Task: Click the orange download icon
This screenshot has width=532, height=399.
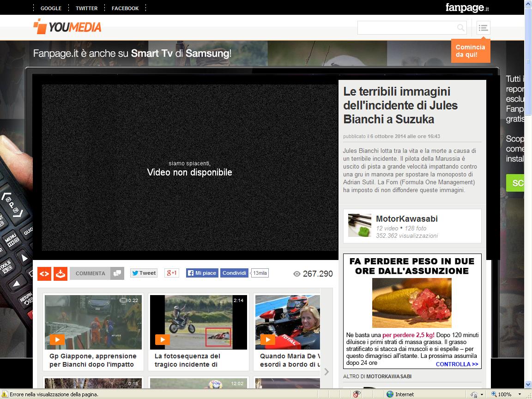Action: click(60, 273)
